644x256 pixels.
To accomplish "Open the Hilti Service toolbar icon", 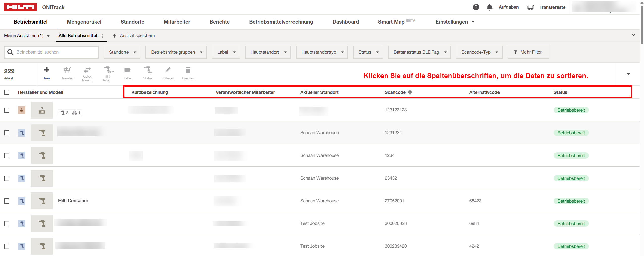I will pyautogui.click(x=108, y=70).
